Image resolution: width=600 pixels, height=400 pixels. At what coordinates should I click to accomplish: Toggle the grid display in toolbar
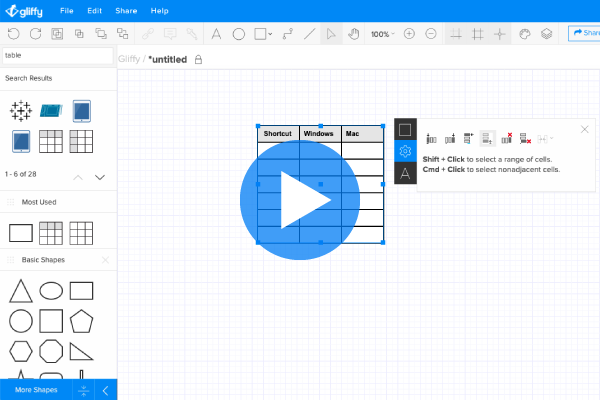(477, 34)
